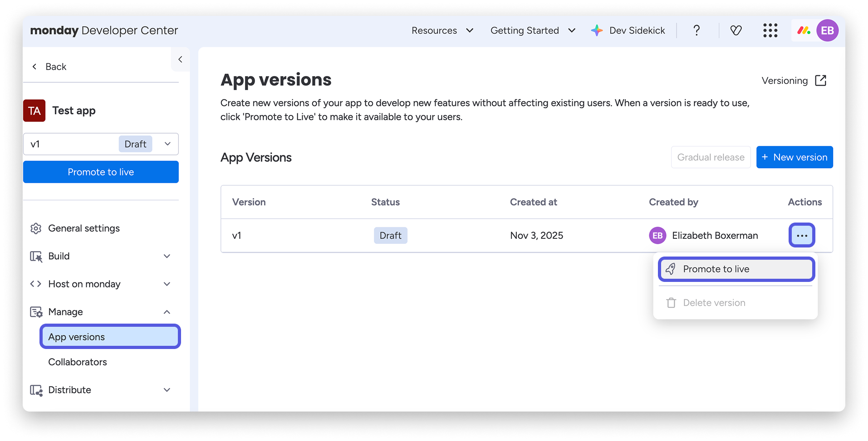Select Promote to live in context menu
This screenshot has height=441, width=868.
click(736, 269)
